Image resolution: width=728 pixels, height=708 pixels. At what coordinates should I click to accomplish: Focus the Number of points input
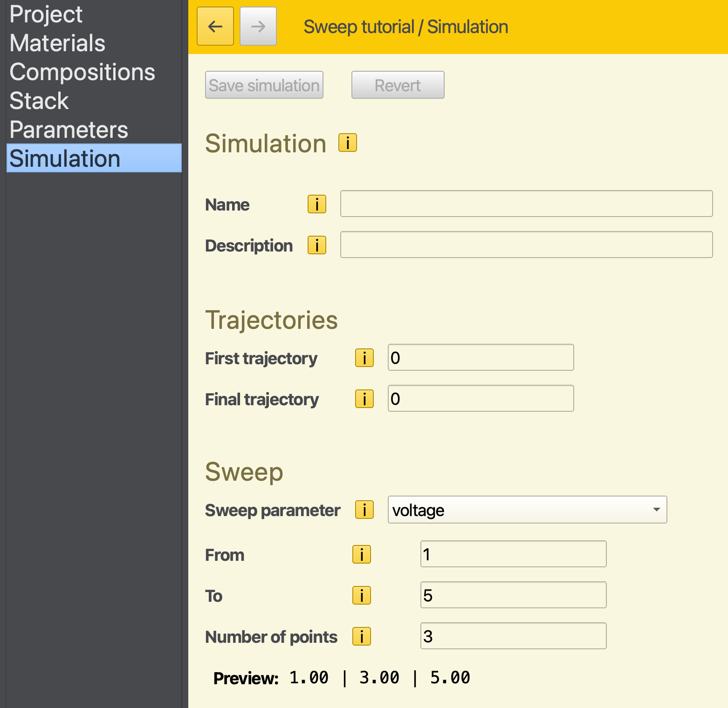click(x=513, y=636)
